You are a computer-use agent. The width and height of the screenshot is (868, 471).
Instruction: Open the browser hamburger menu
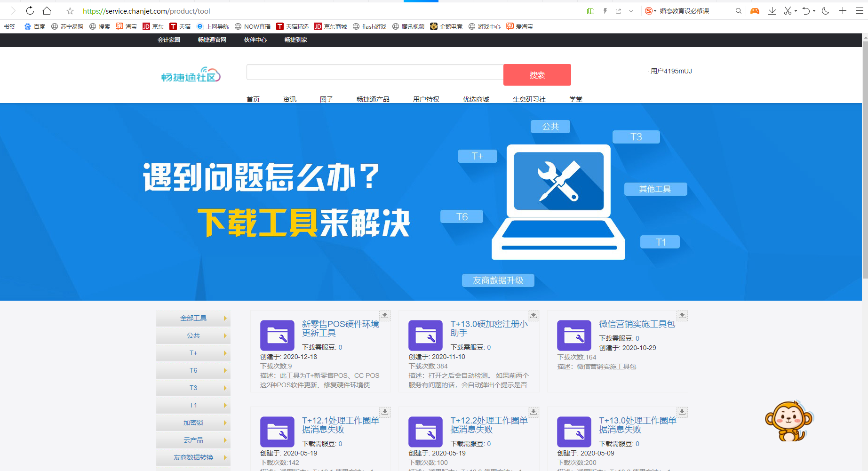pos(859,10)
